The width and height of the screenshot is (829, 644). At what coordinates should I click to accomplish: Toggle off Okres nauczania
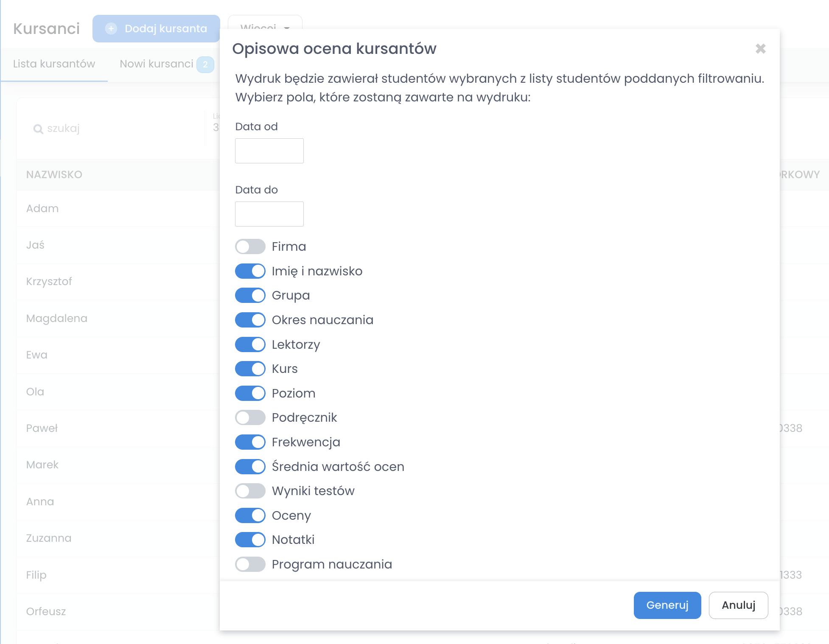250,320
